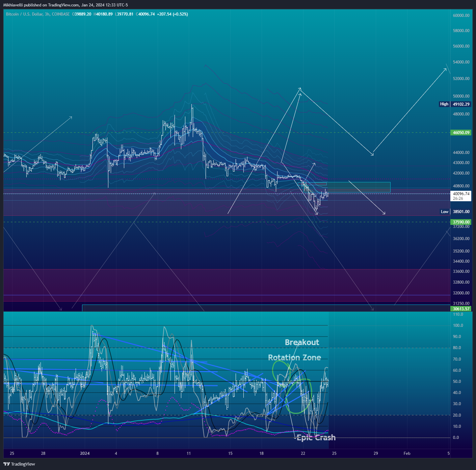Click the 80.0 oscillator axis label
Screen dimensions: 476x470
457,348
